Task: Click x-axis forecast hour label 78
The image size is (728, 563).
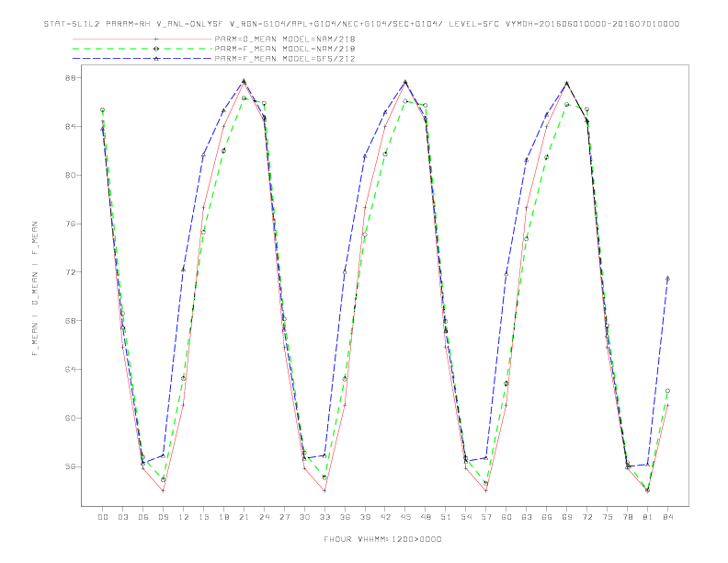Action: point(628,517)
